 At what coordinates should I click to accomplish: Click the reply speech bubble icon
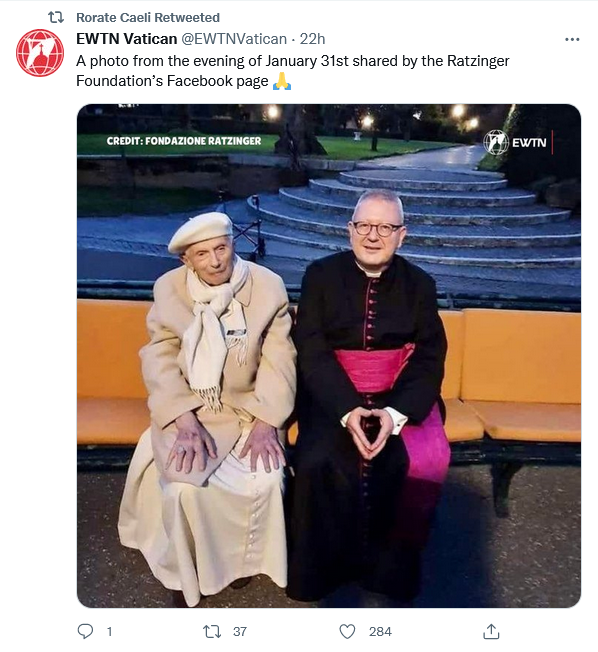pyautogui.click(x=85, y=631)
